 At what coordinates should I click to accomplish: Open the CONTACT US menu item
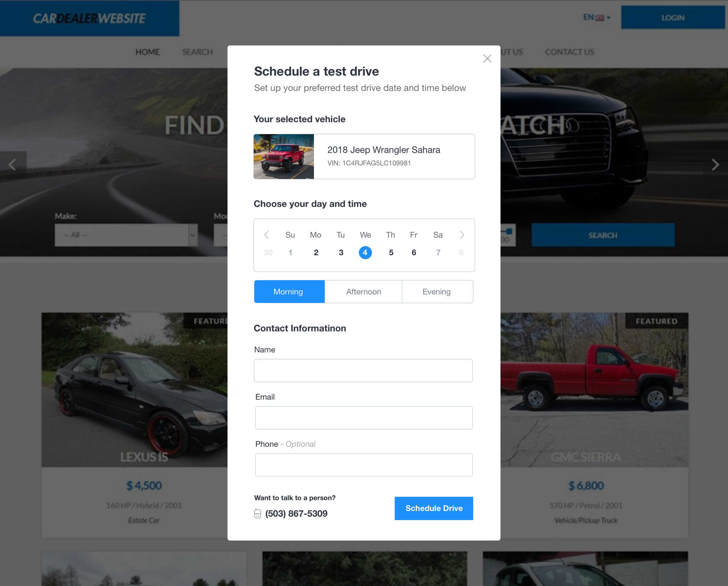[x=570, y=52]
